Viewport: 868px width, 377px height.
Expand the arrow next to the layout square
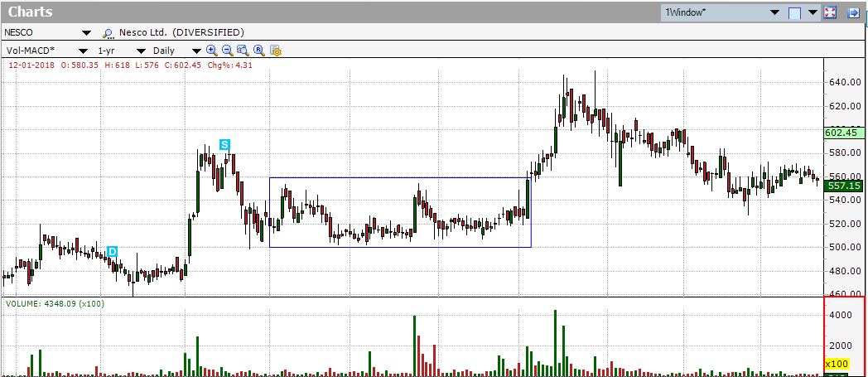[813, 12]
